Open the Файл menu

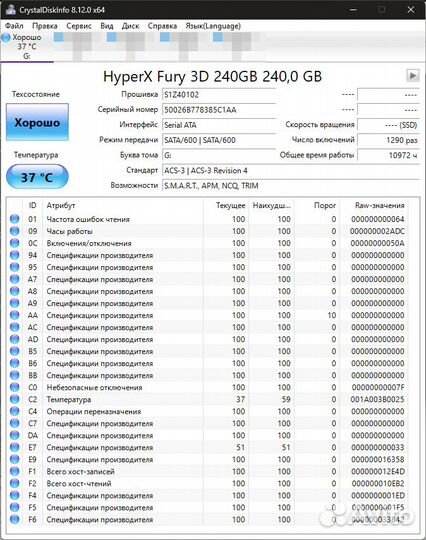pyautogui.click(x=14, y=26)
